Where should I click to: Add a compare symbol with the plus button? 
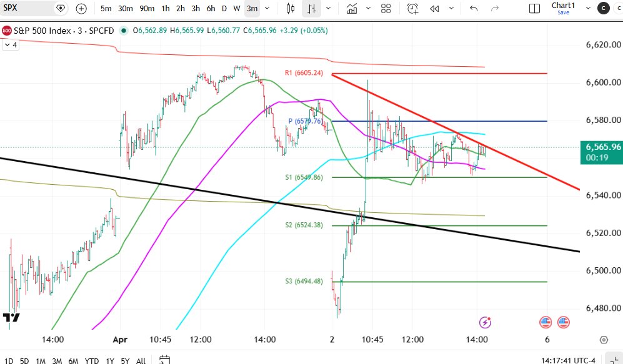tap(81, 8)
